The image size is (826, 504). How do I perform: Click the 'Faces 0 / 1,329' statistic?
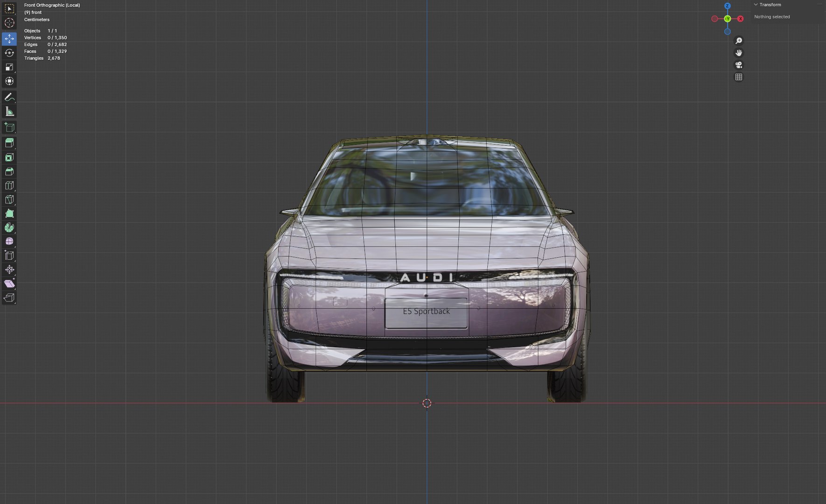click(x=45, y=51)
